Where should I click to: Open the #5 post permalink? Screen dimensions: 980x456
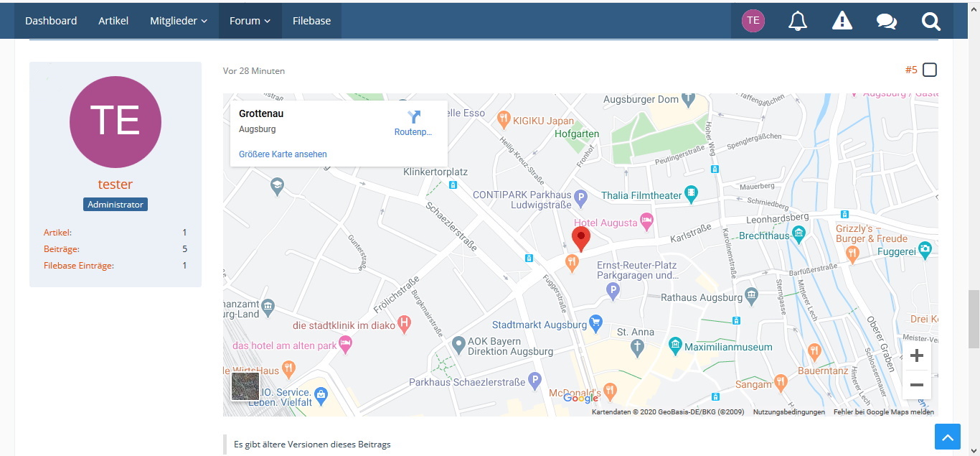pyautogui.click(x=911, y=70)
